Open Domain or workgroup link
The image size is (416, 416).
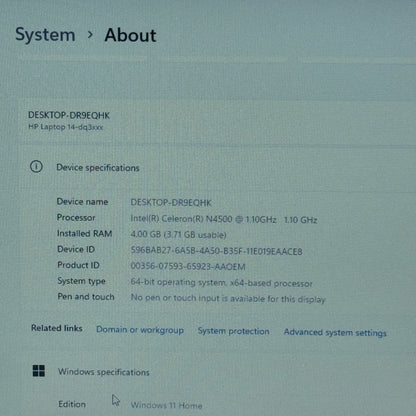click(x=140, y=330)
